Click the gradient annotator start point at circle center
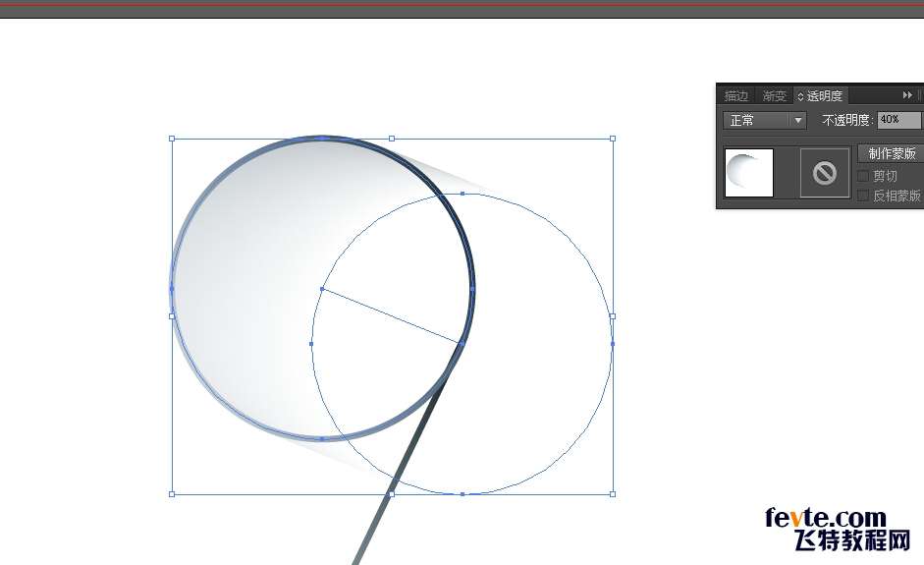The width and height of the screenshot is (924, 565). coord(322,289)
